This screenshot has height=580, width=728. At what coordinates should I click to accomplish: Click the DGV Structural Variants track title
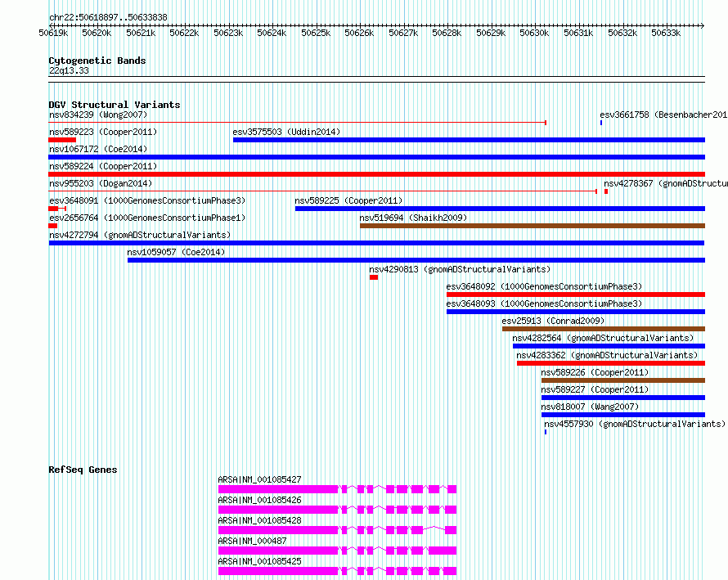click(x=115, y=105)
